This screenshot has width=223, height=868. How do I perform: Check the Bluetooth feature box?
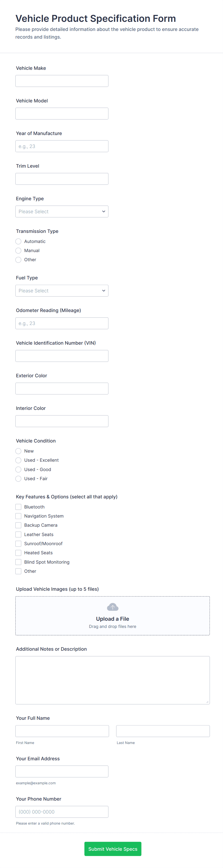coord(18,507)
